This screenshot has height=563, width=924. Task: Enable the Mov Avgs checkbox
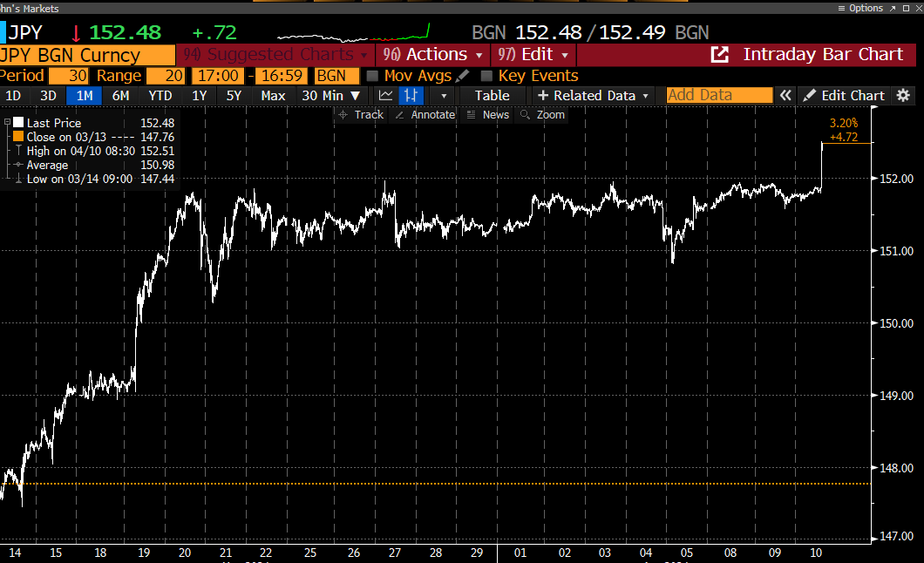pos(372,76)
